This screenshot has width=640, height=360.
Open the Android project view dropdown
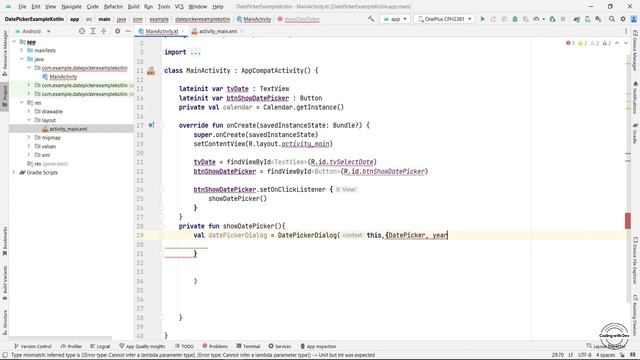[33, 31]
